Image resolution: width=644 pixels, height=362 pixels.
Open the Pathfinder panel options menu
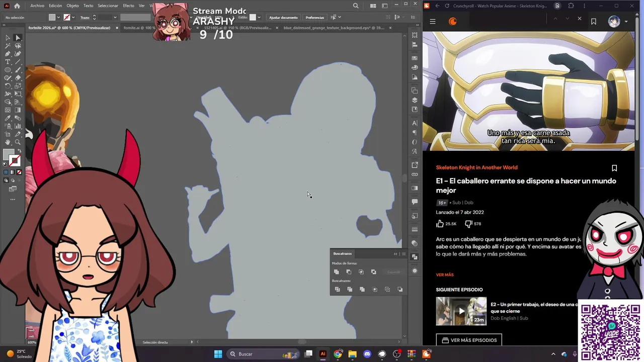click(x=404, y=254)
